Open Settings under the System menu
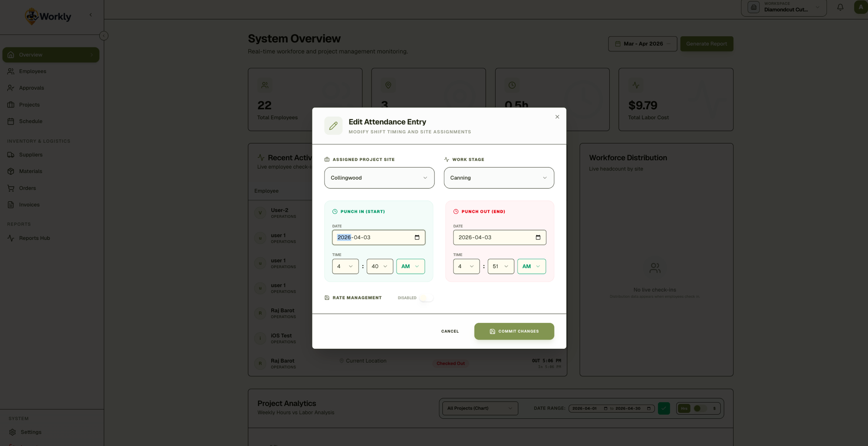 pyautogui.click(x=31, y=432)
